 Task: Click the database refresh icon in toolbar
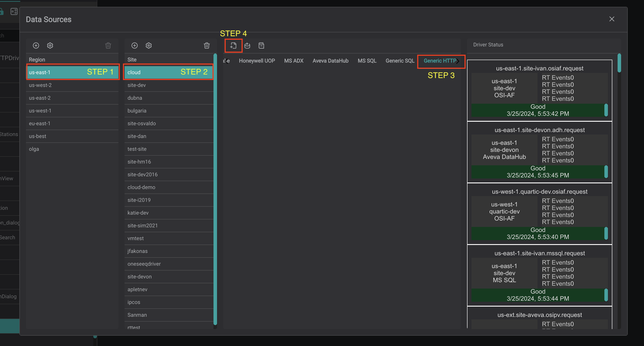[247, 46]
